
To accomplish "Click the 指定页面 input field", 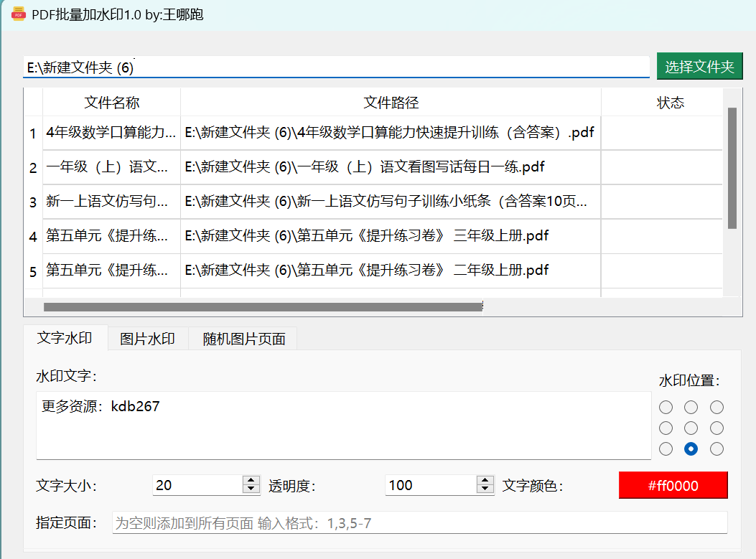I will coord(419,523).
